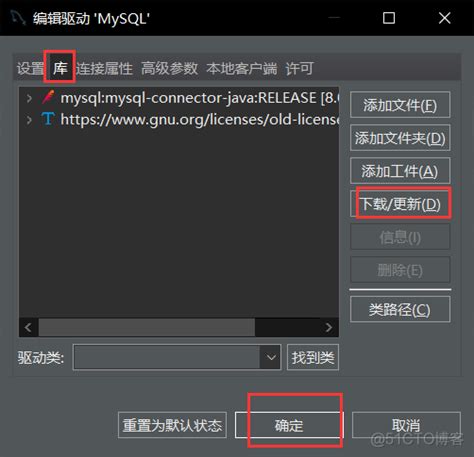Click the horizontal scrollbar thumb in library list
Image resolution: width=474 pixels, height=457 pixels.
(x=147, y=327)
